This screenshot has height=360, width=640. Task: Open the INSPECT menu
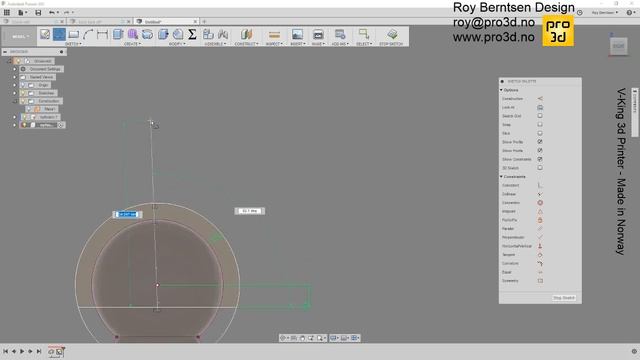coord(274,44)
